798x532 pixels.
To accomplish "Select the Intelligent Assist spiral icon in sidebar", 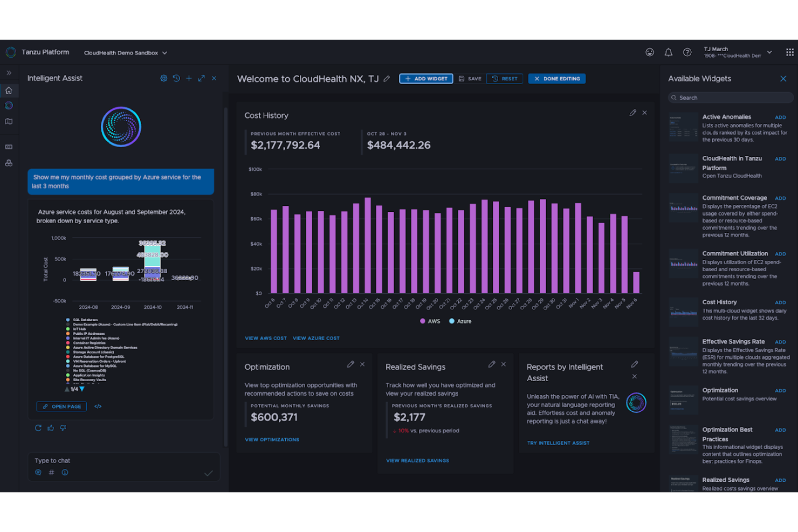I will point(9,106).
